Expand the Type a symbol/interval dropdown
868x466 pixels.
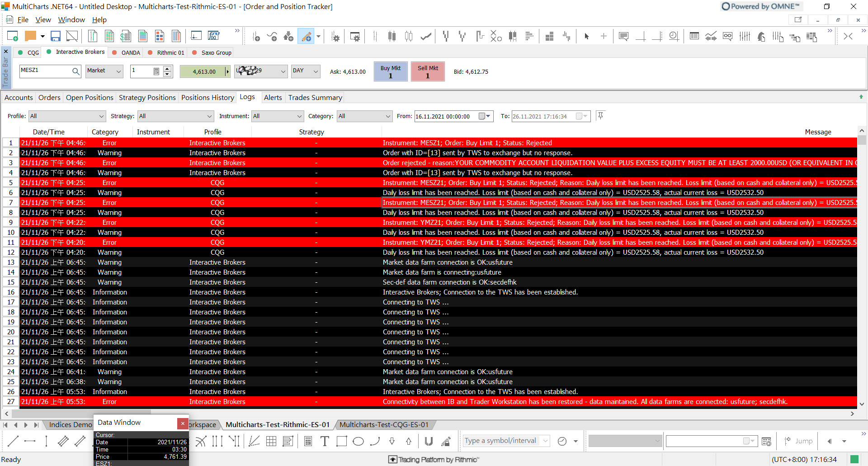click(x=546, y=441)
